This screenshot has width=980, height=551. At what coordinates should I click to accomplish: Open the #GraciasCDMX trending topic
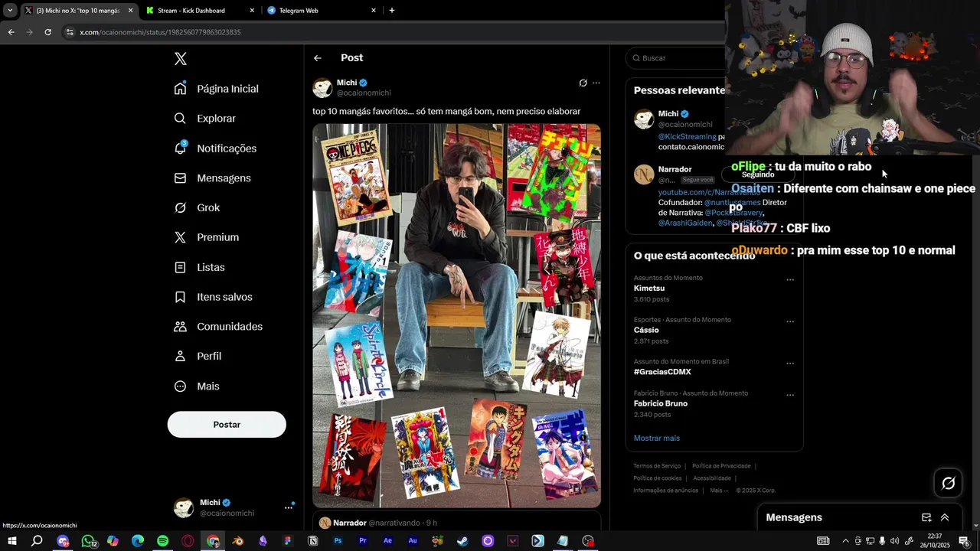tap(662, 372)
